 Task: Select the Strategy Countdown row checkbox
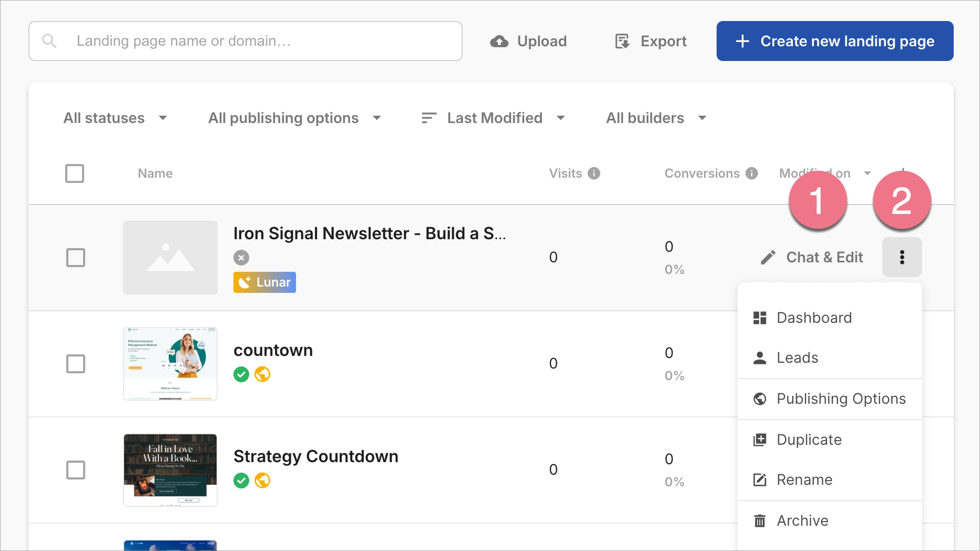[x=76, y=470]
